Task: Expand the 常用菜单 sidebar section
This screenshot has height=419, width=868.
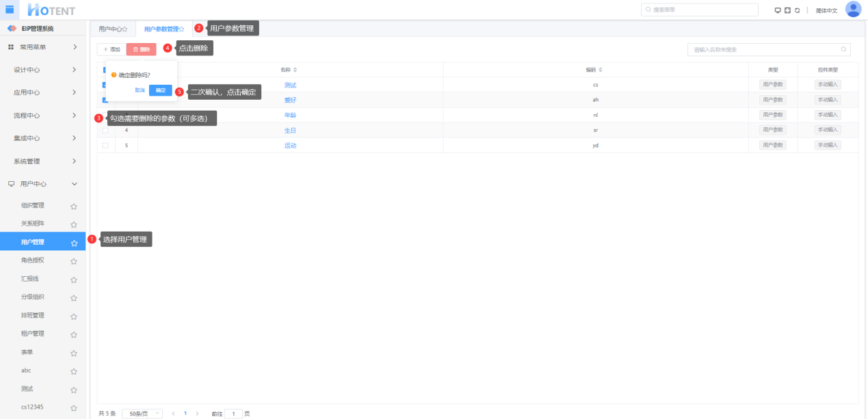Action: [x=42, y=46]
